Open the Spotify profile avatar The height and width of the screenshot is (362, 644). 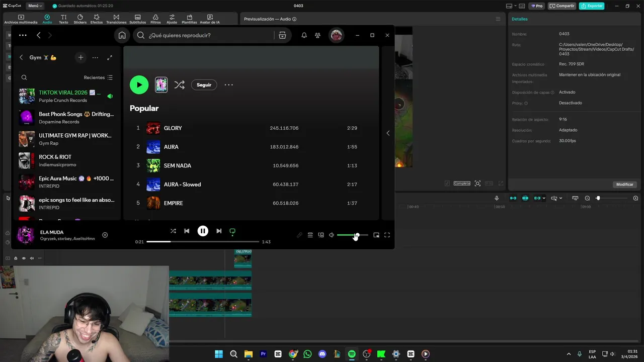pos(336,35)
